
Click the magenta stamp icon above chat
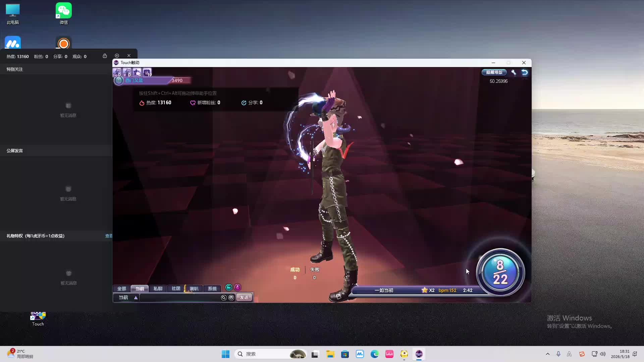click(x=237, y=287)
